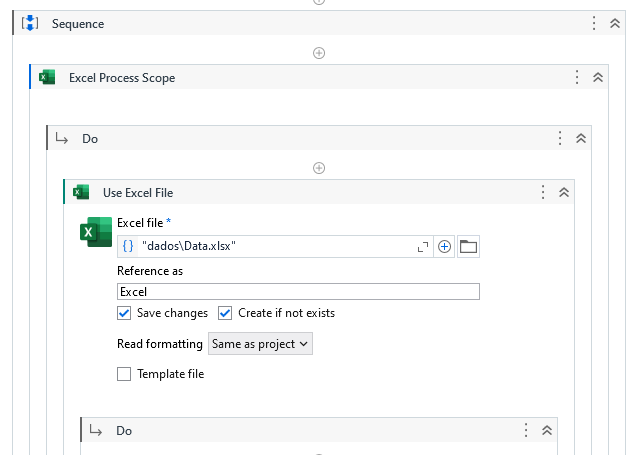Viewport: 630px width, 455px height.
Task: Click the Reference as label
Action: pos(150,271)
